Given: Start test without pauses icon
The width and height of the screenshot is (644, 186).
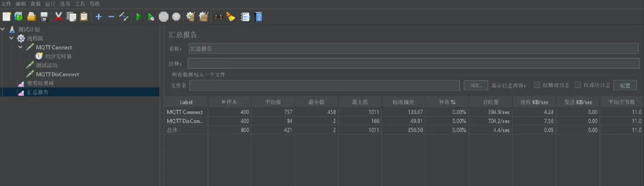Looking at the screenshot, I should coord(151,17).
